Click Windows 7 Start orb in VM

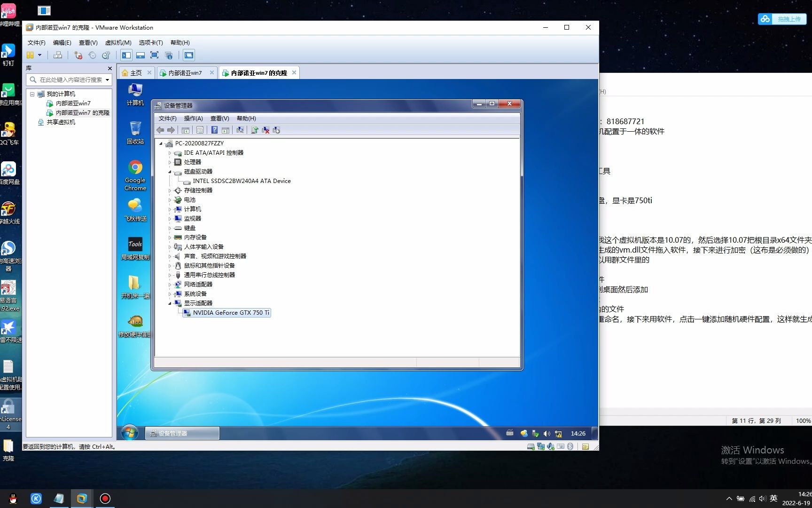[130, 433]
